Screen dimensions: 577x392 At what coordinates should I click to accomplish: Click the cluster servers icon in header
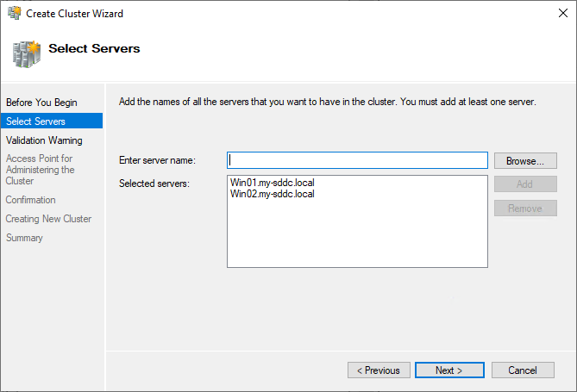[25, 53]
